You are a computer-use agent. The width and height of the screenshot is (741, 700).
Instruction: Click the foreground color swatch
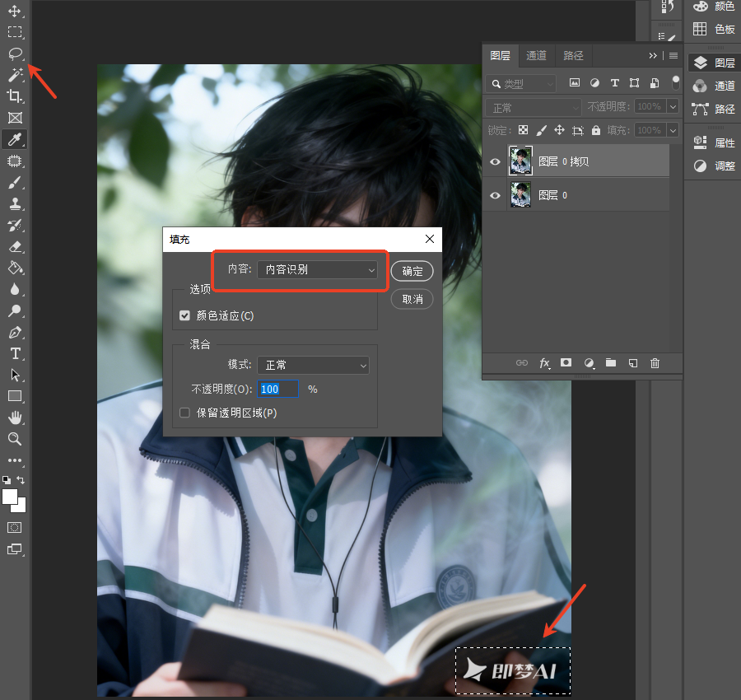[x=9, y=497]
